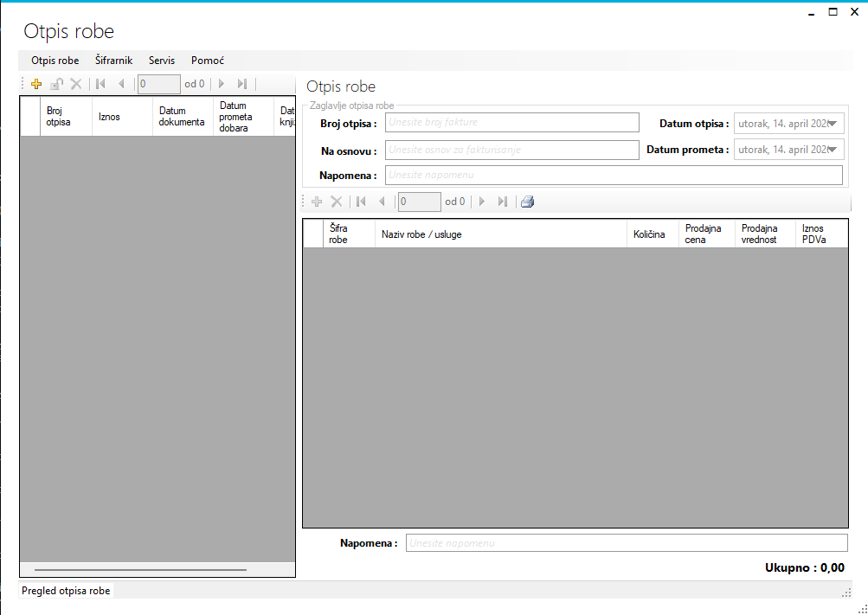Go to last record in left navigator
Image resolution: width=868 pixels, height=615 pixels.
click(x=242, y=84)
